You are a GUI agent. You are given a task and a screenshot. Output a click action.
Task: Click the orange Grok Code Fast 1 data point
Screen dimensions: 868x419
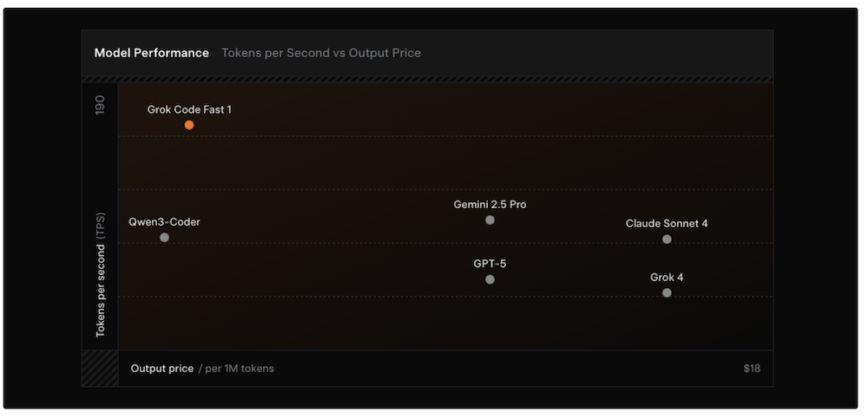189,125
